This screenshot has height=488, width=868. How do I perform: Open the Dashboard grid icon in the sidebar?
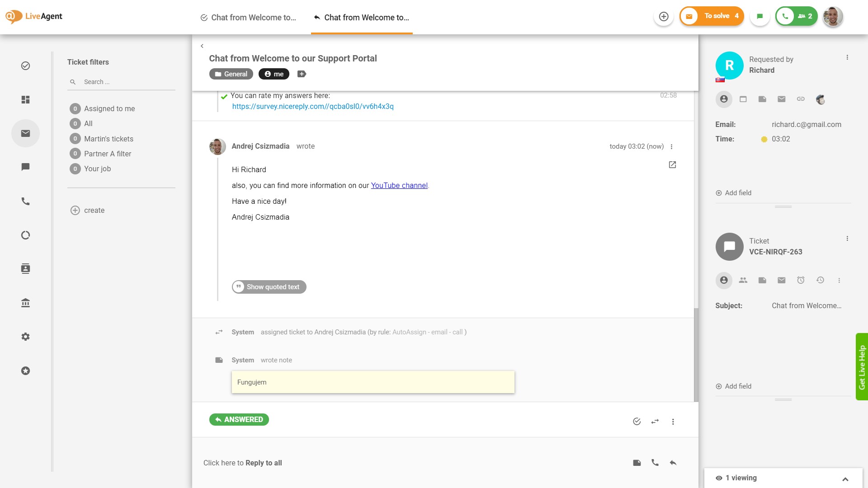[x=25, y=100]
